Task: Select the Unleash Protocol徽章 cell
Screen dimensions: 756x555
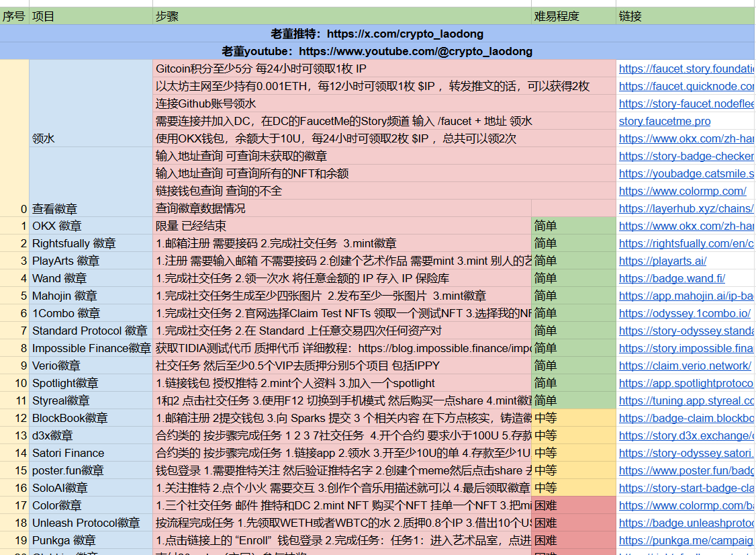Action: 91,523
